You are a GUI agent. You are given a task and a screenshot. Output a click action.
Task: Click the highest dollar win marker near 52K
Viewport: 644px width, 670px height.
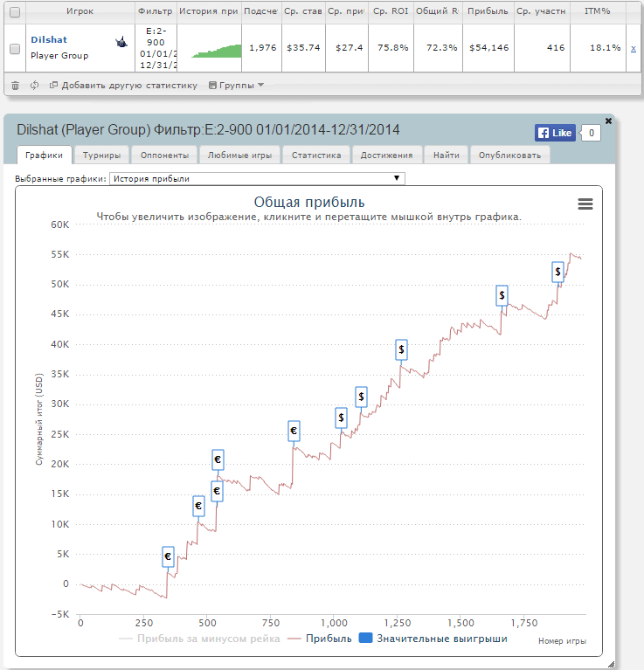tap(558, 273)
